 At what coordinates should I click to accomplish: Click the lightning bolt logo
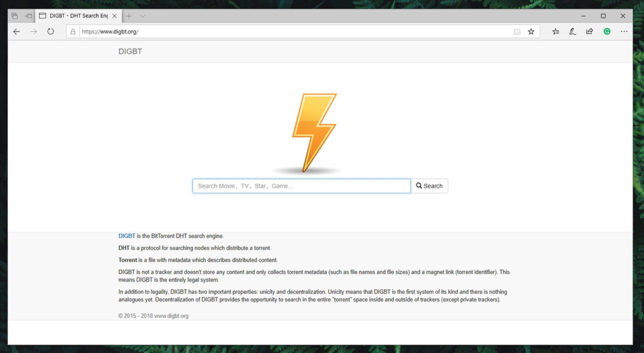[314, 132]
